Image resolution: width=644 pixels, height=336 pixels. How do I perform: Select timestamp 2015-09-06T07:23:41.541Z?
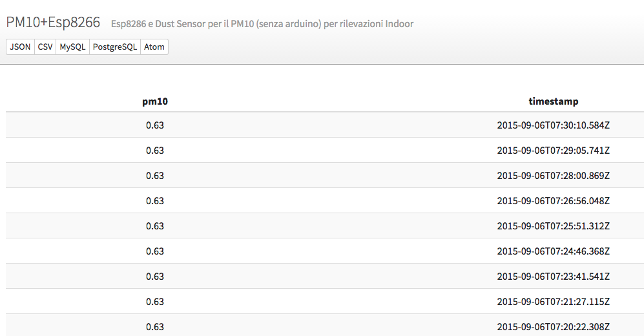pyautogui.click(x=553, y=277)
